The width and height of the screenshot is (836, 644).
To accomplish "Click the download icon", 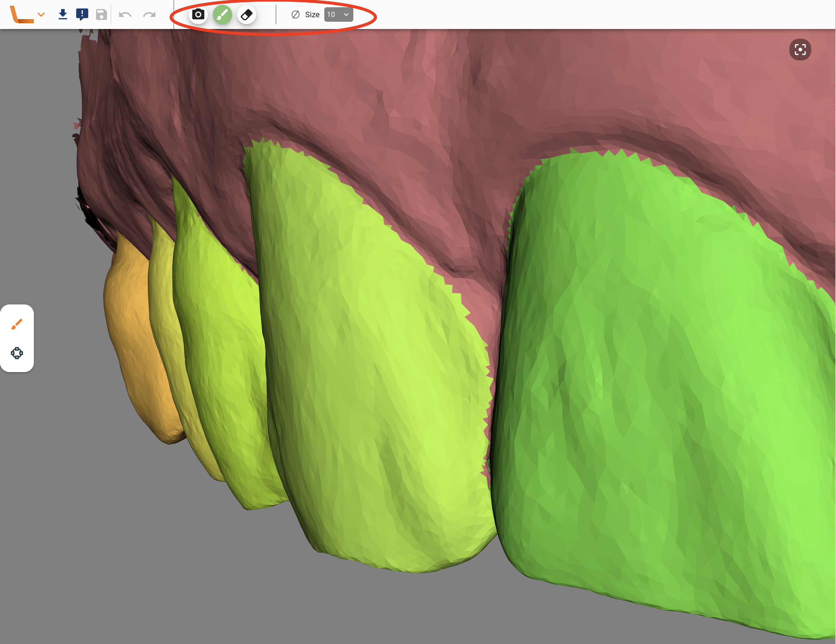I will 63,14.
